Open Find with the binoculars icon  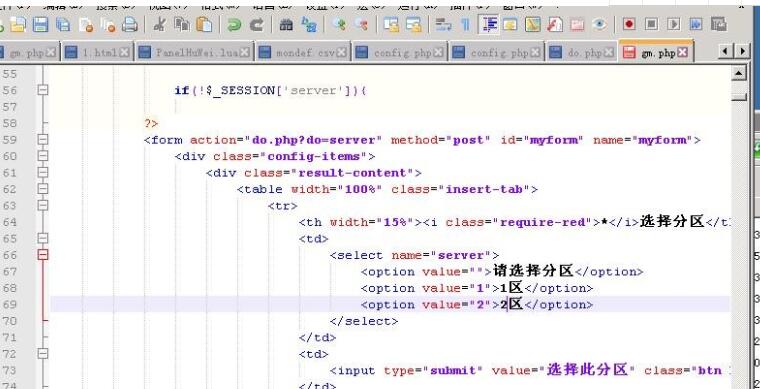coord(286,24)
